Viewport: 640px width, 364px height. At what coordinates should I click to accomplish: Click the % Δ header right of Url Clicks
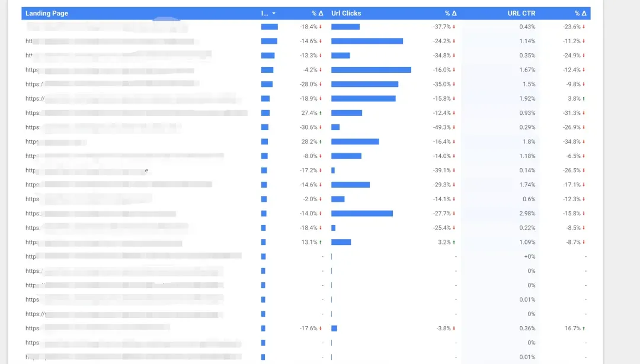[x=450, y=13]
